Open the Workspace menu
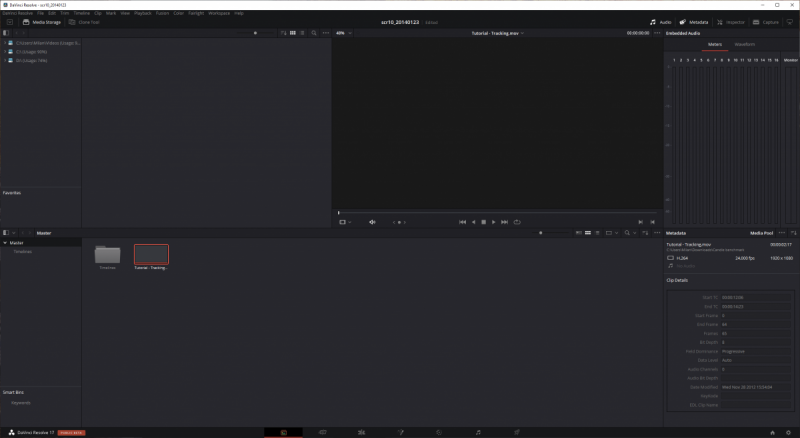The width and height of the screenshot is (800, 438). pos(219,13)
